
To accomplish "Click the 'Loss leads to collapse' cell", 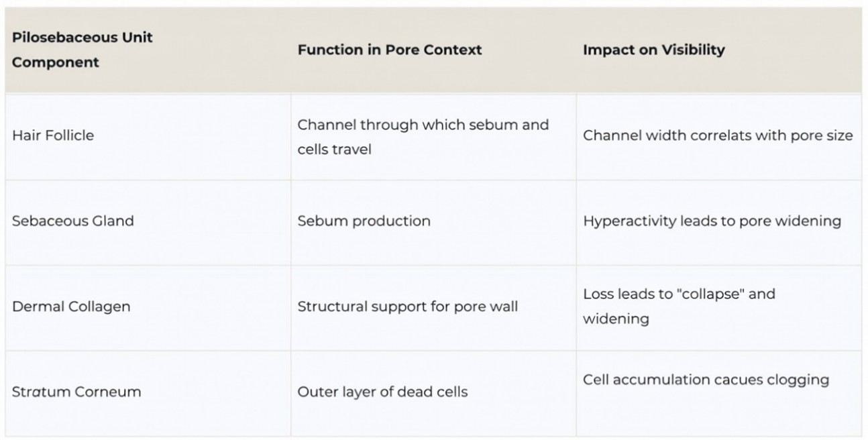I will (719, 307).
